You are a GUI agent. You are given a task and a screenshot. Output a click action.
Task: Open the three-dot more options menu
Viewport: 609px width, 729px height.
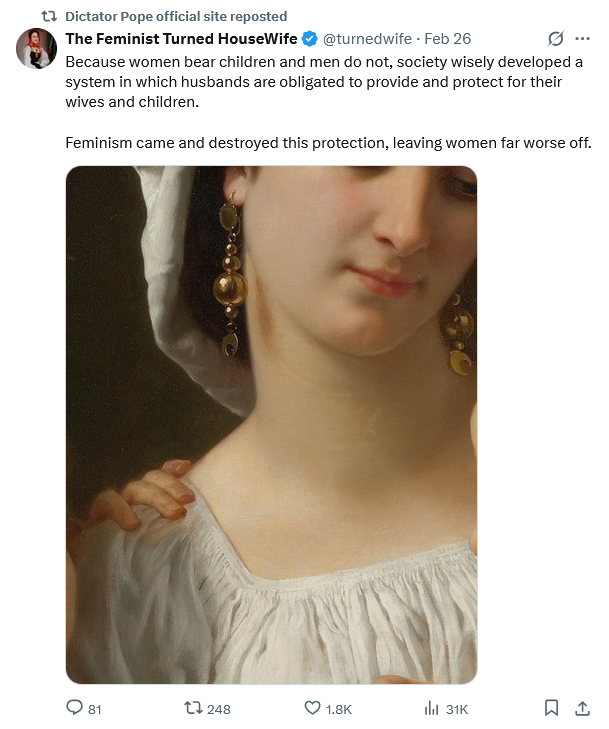pyautogui.click(x=582, y=39)
